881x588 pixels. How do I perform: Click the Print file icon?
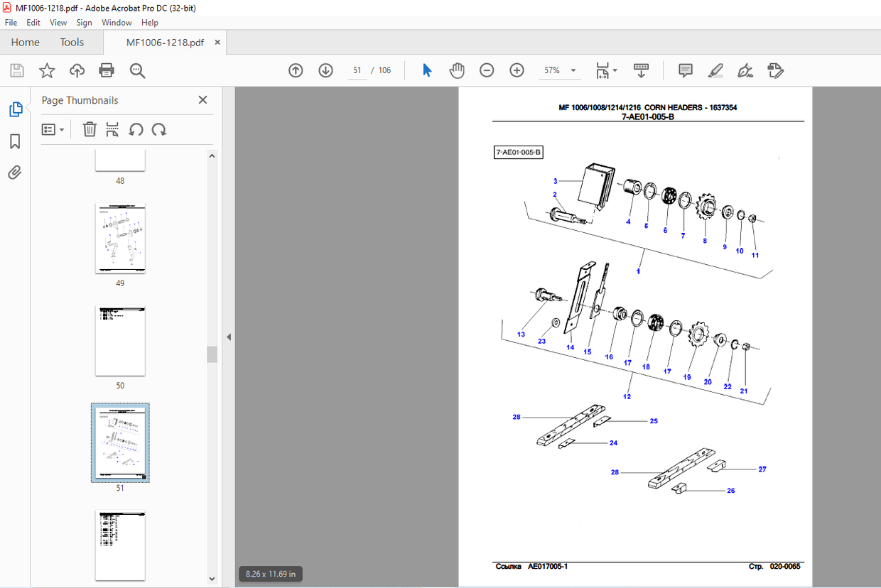(x=107, y=70)
